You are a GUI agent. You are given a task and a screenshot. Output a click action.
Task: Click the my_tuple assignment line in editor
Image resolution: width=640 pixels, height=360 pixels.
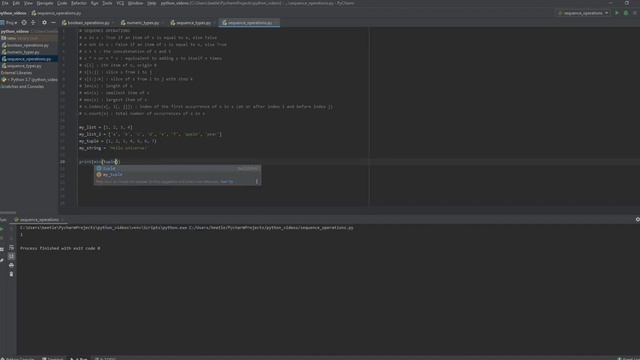point(118,141)
